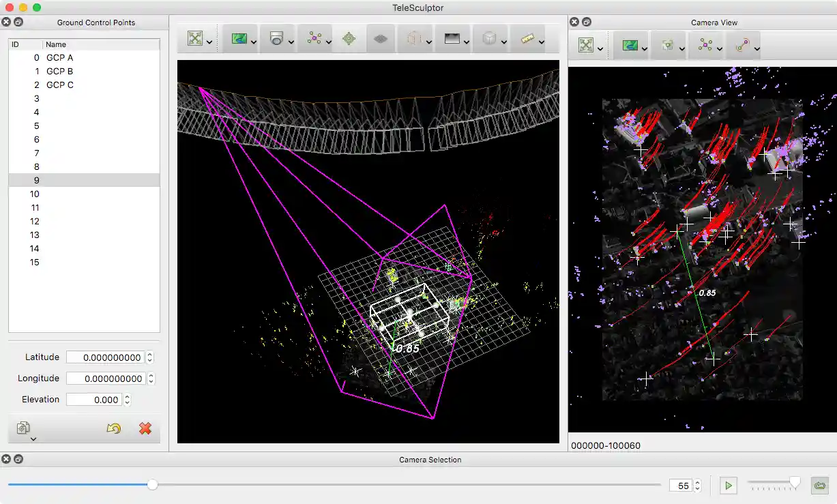837x504 pixels.
Task: Open Camera View landmarks dropdown arrow
Action: [720, 49]
